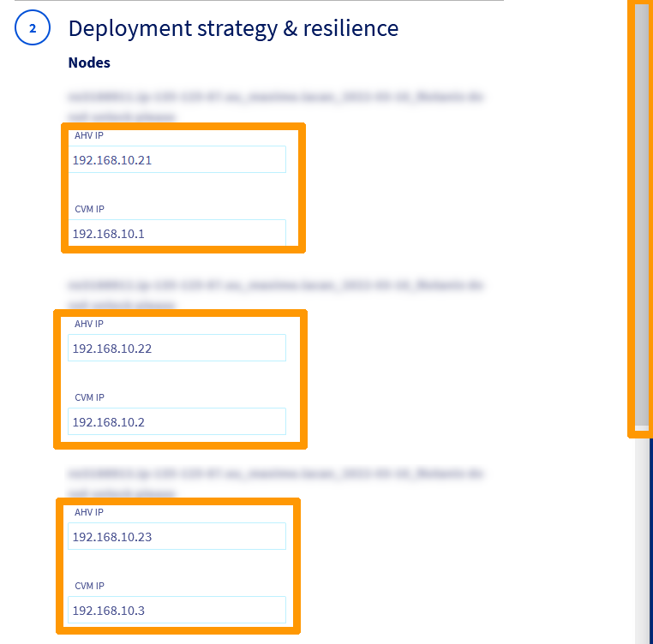Select the CVM IP field with 192.168.10.1
Viewport: 653px width, 644px height.
click(x=177, y=233)
